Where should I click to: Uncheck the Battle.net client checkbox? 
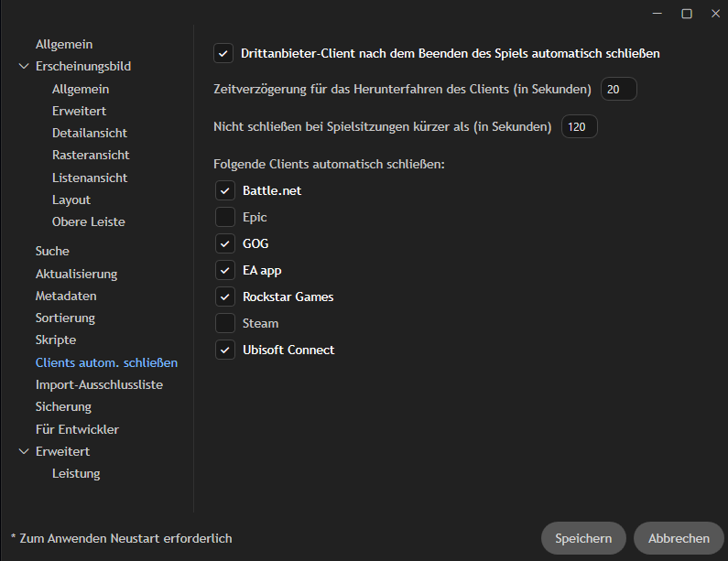(x=224, y=191)
